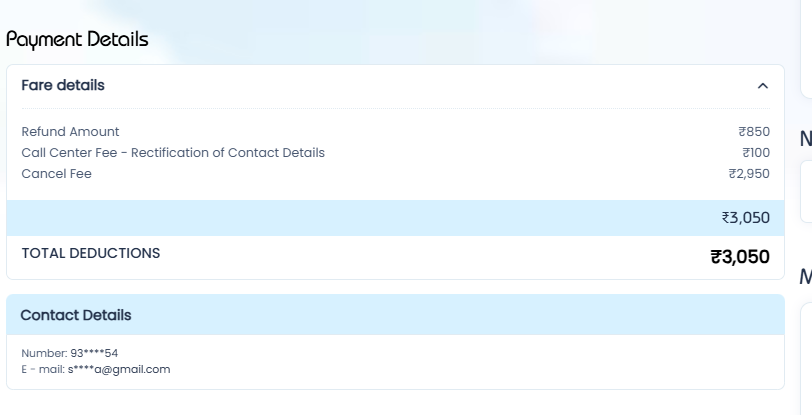Image resolution: width=812 pixels, height=415 pixels.
Task: Click the masked gmail email address
Action: point(119,369)
